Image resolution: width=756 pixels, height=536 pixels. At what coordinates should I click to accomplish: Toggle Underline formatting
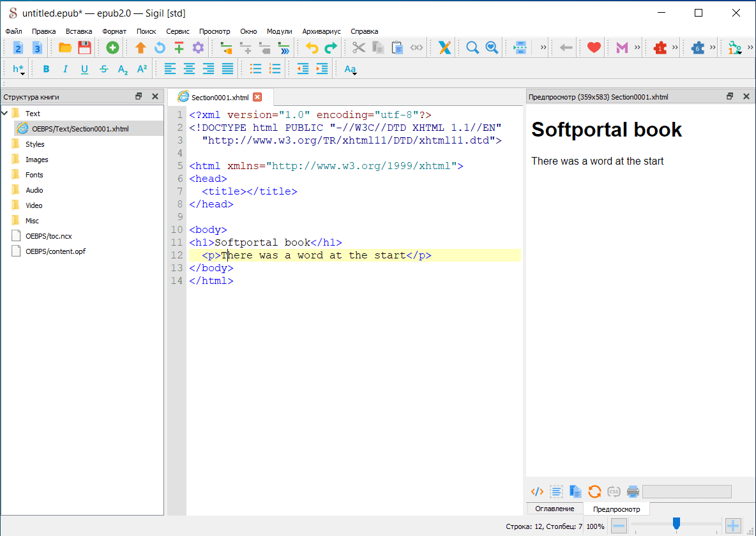pyautogui.click(x=84, y=69)
